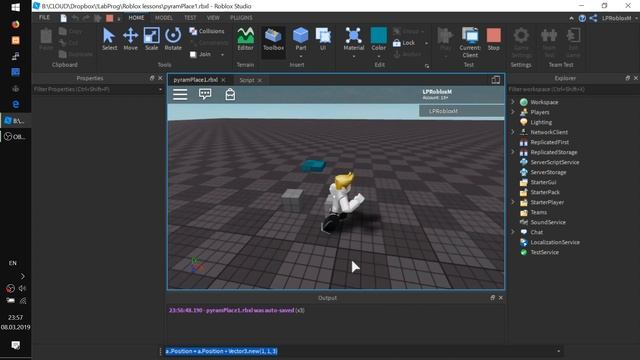Maximize the viewport with corner icon
Screen dimensions: 640x360
point(496,80)
